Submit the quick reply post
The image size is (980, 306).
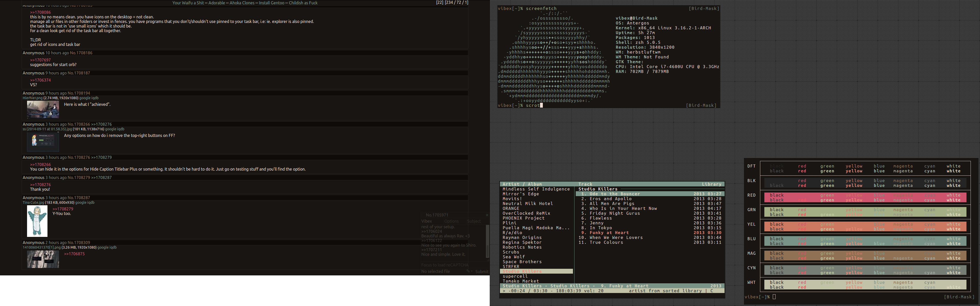(482, 271)
